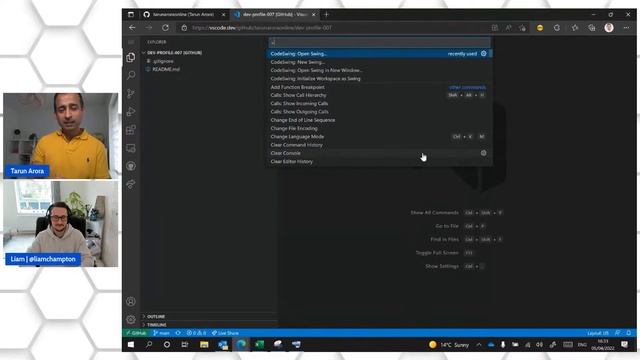This screenshot has width=640, height=360.
Task: Open browser extensions puzzle icon
Action: coord(557,28)
